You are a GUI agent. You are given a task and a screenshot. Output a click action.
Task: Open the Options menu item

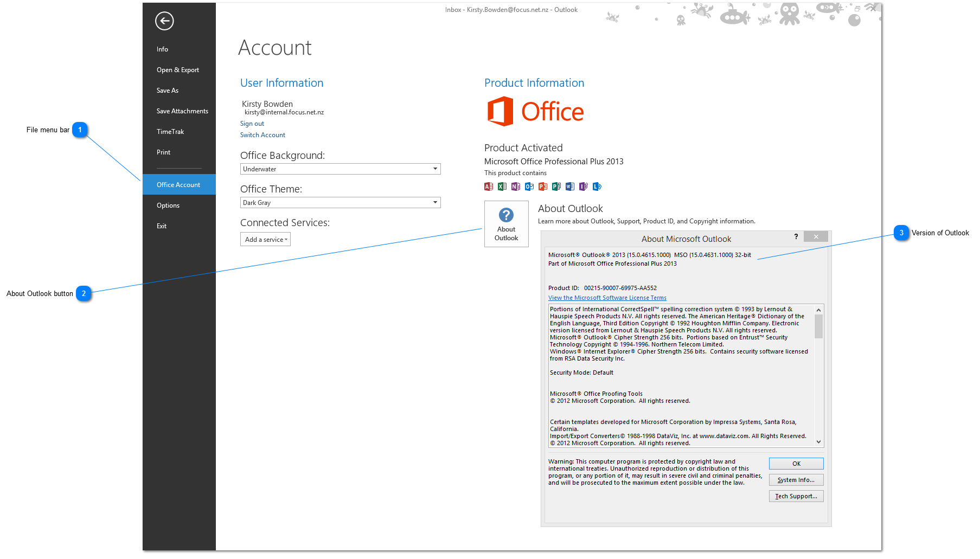168,205
